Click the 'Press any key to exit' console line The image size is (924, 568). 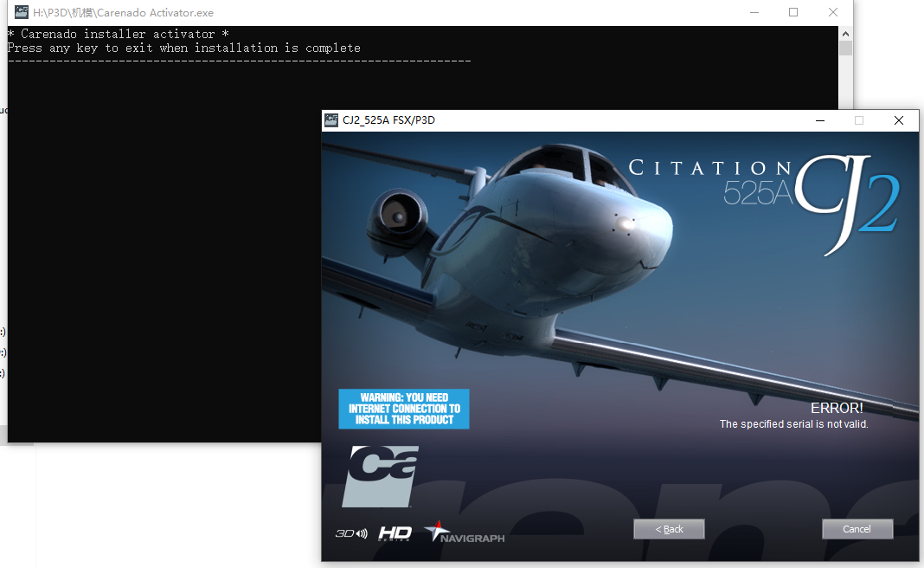(x=184, y=48)
